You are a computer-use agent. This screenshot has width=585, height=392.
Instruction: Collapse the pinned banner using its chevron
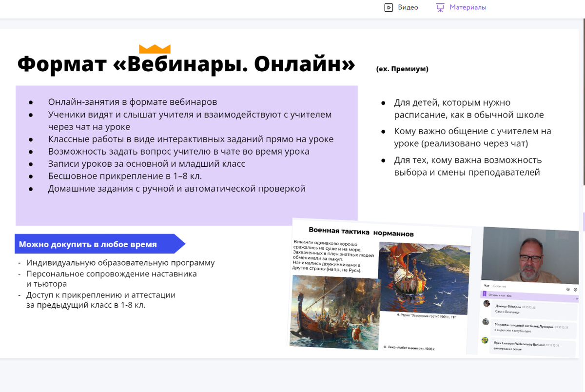[x=577, y=299]
